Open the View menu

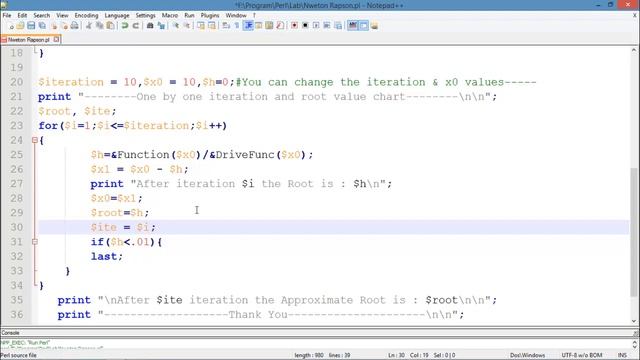pos(62,16)
